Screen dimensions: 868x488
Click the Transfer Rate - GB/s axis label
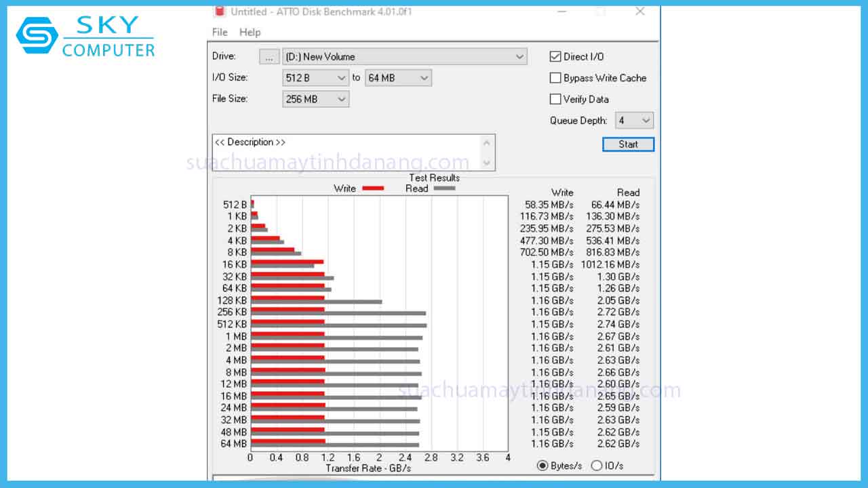click(x=368, y=468)
